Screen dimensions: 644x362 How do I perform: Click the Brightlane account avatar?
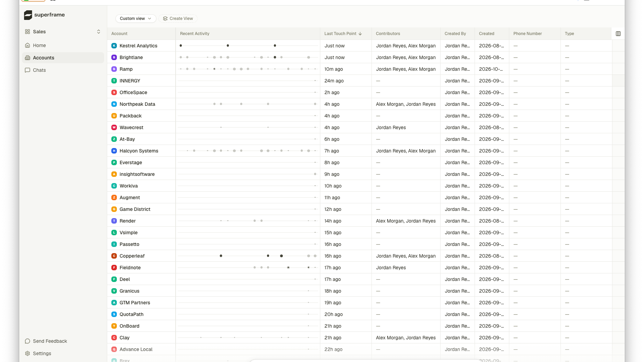pos(114,57)
